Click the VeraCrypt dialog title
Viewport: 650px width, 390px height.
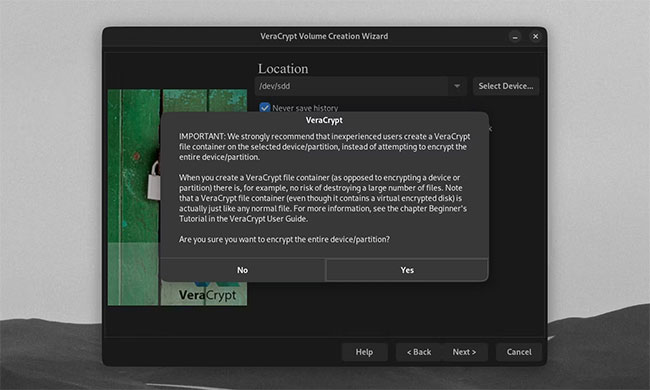point(324,120)
